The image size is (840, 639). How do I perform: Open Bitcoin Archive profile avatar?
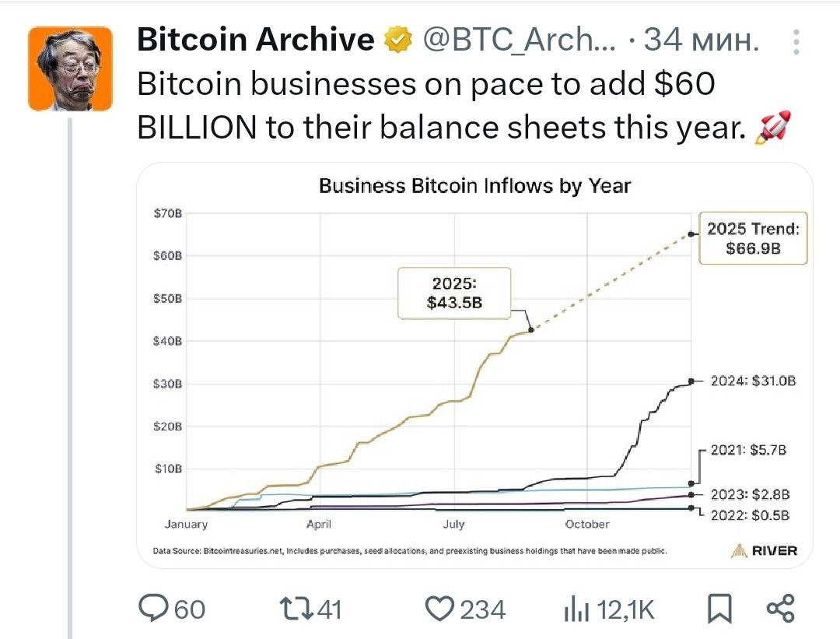[70, 68]
